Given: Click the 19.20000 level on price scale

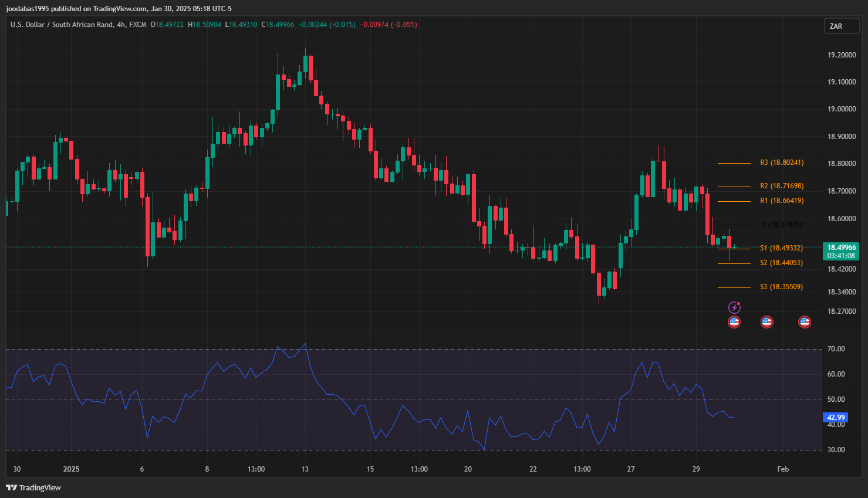Looking at the screenshot, I should (841, 55).
